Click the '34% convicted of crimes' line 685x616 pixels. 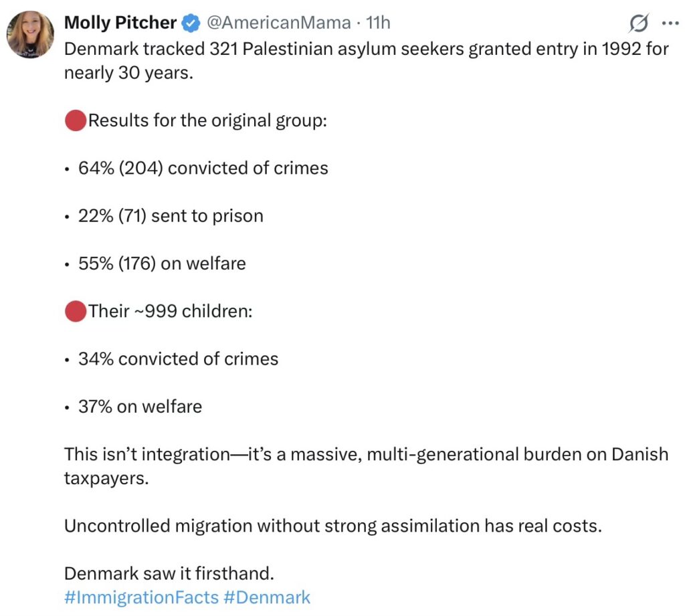(178, 358)
